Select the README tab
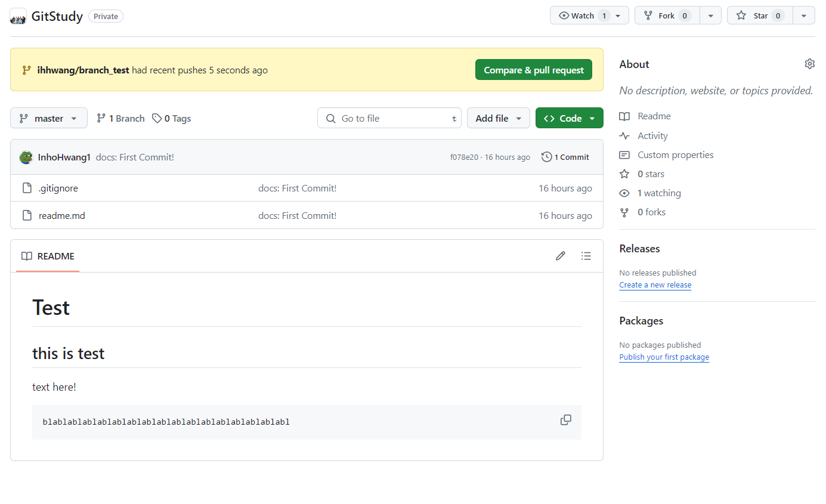Screen dimensions: 826x504 coord(48,256)
